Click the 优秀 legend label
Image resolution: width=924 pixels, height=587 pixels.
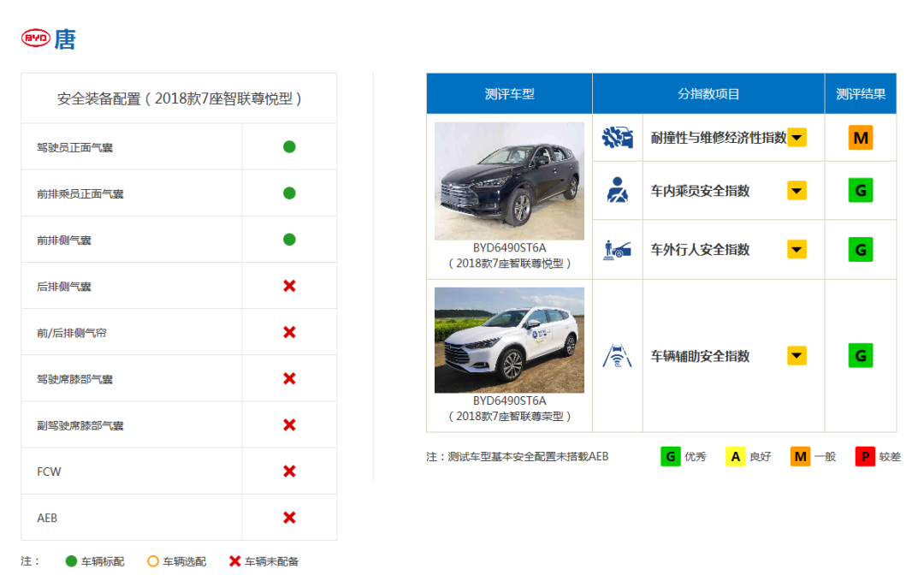tap(696, 456)
